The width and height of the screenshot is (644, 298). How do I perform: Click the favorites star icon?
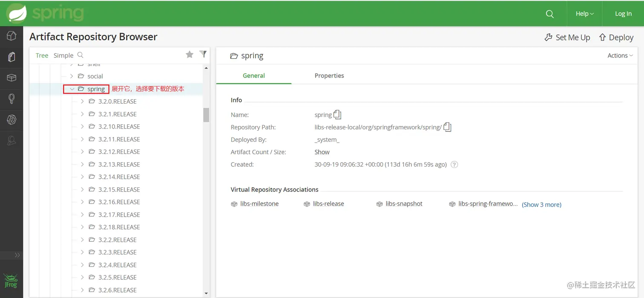(190, 54)
